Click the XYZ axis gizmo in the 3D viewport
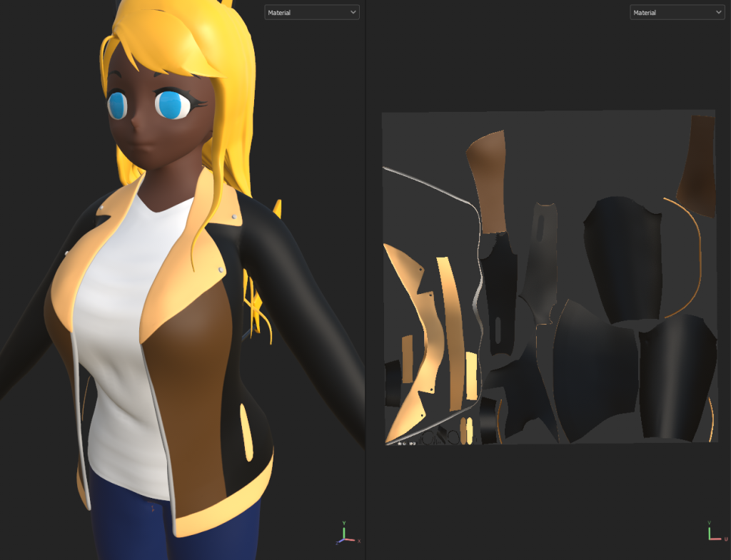Screen dimensions: 731x560 (345, 534)
